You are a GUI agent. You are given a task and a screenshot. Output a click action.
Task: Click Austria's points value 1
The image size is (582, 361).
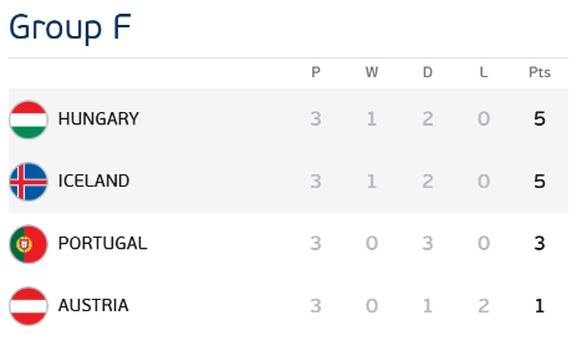[539, 306]
